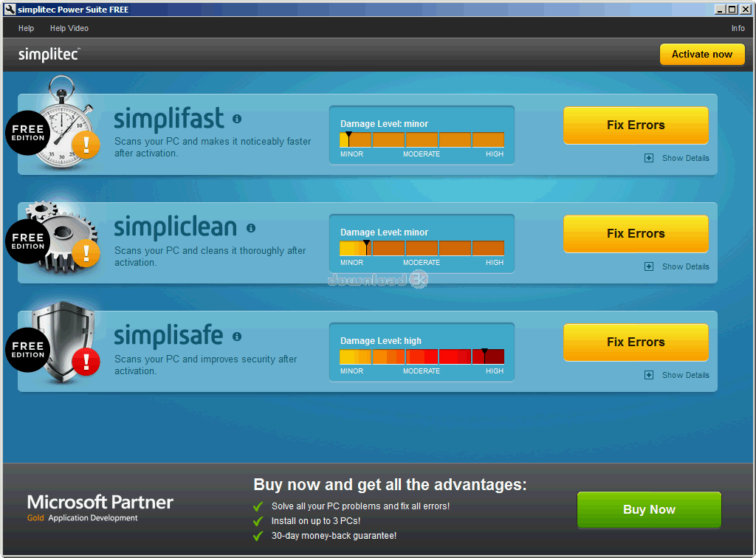Close the simplitec Power Suite window
Image resolution: width=756 pixels, height=558 pixels.
[745, 9]
